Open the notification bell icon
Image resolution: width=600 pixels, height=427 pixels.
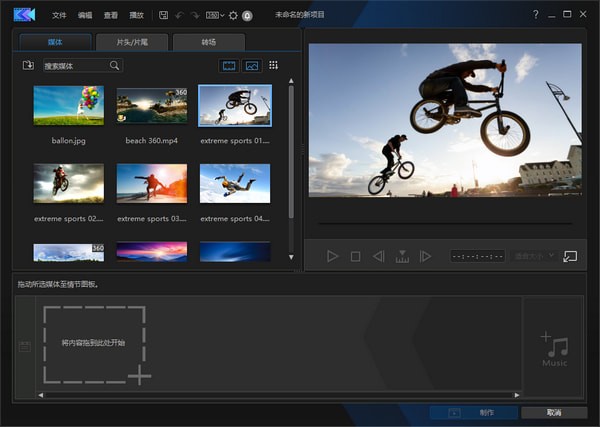(246, 16)
